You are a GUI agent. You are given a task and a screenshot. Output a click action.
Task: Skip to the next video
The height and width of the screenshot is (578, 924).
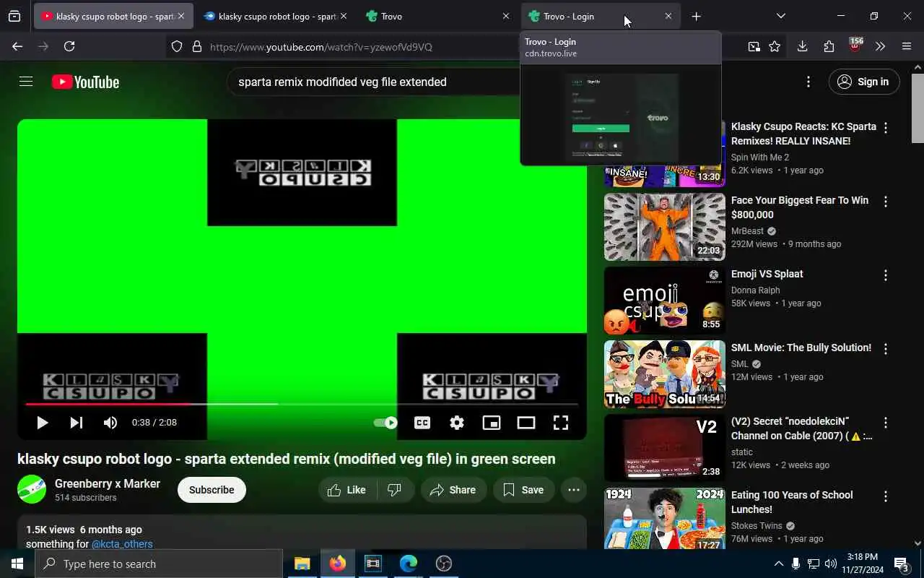(x=76, y=423)
